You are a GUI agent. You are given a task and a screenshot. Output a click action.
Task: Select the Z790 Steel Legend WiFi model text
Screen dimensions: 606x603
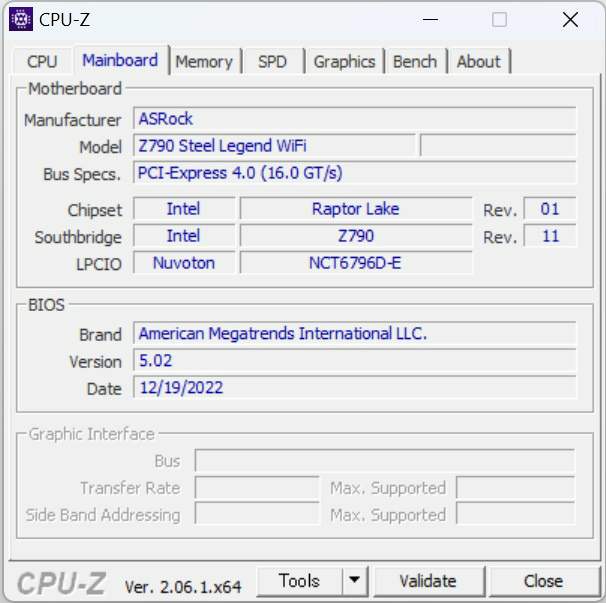(222, 146)
